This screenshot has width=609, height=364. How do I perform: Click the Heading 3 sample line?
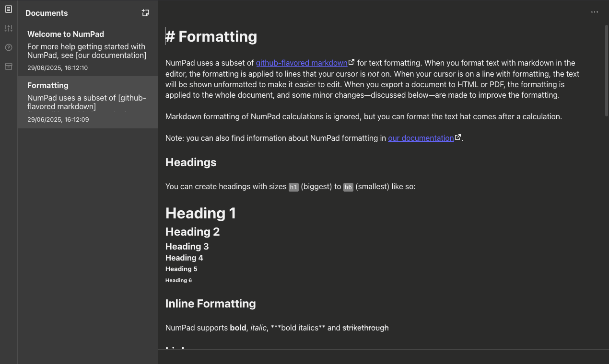tap(187, 247)
